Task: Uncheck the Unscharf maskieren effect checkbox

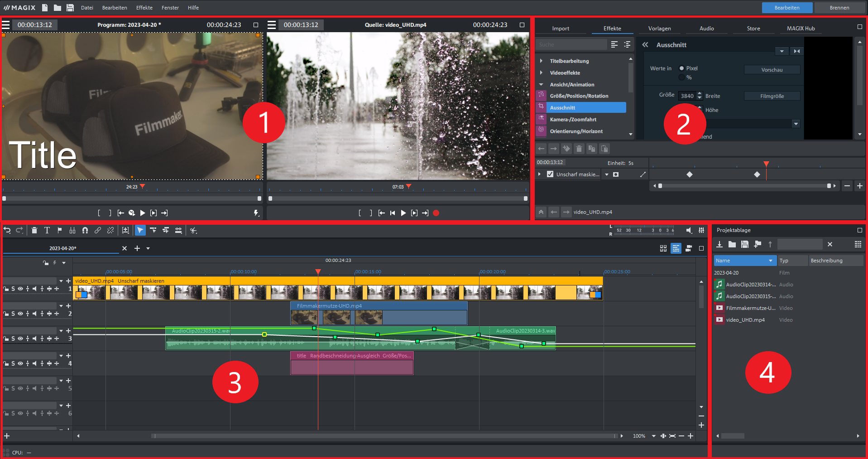Action: (550, 174)
